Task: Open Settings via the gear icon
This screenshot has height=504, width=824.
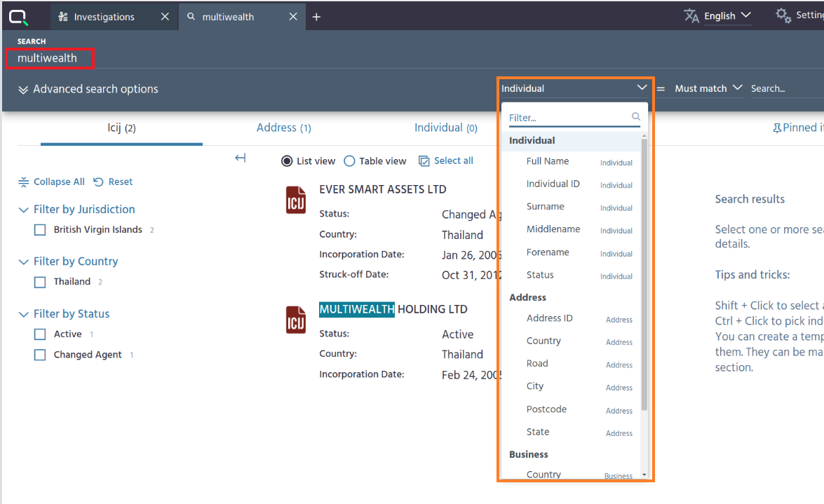Action: pyautogui.click(x=783, y=14)
